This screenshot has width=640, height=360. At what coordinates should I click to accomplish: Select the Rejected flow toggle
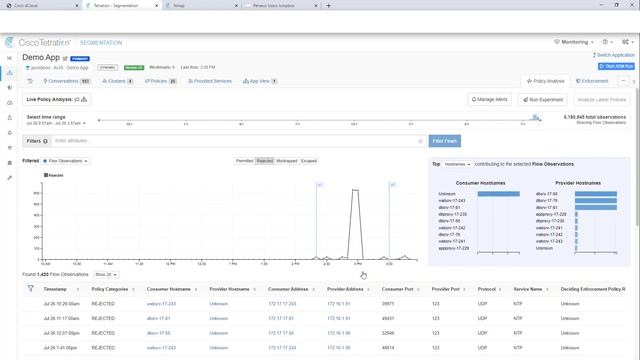[265, 161]
